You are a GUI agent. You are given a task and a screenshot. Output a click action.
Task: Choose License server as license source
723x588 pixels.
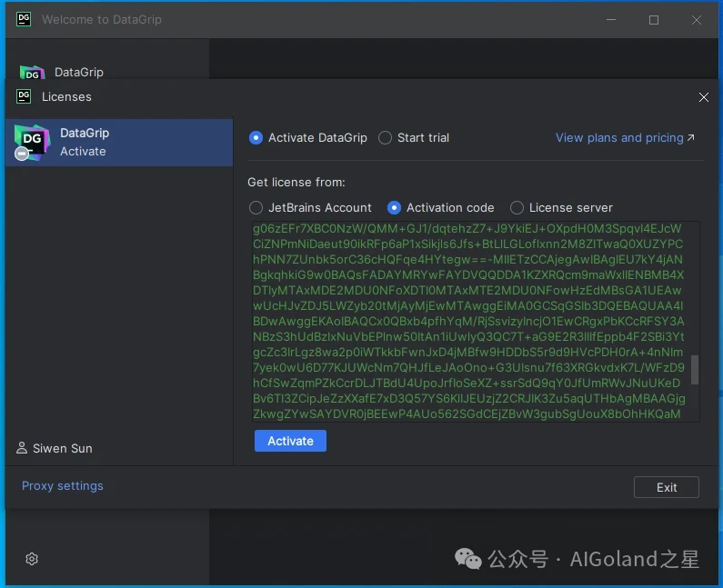point(517,207)
